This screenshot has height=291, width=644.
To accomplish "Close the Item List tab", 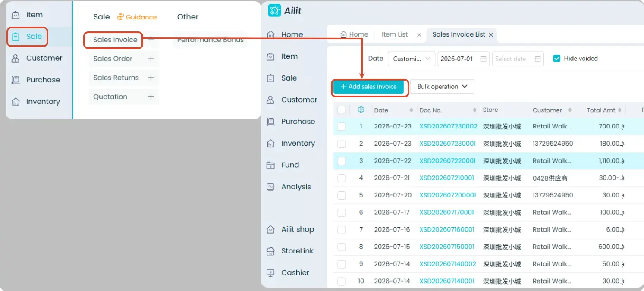I will [419, 35].
